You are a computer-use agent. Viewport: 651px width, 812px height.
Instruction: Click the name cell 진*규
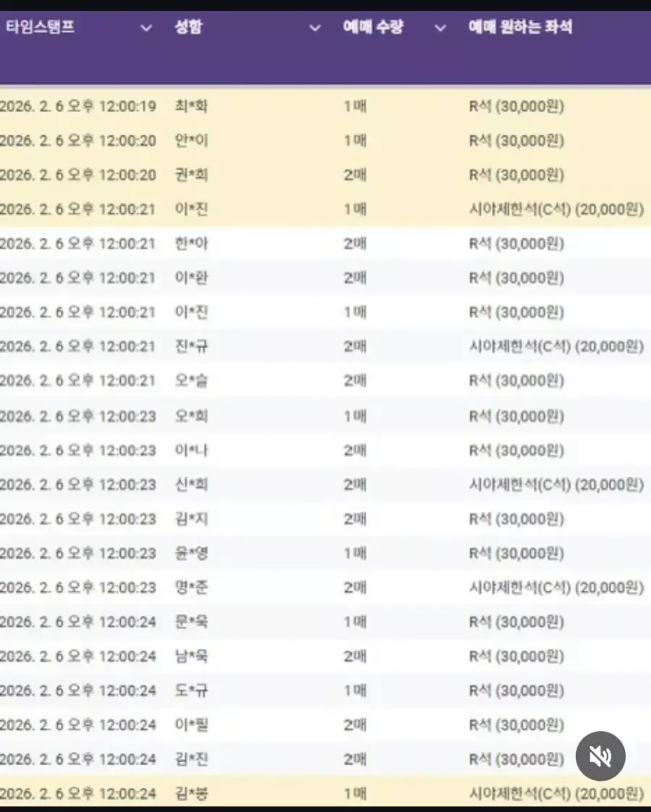[192, 347]
